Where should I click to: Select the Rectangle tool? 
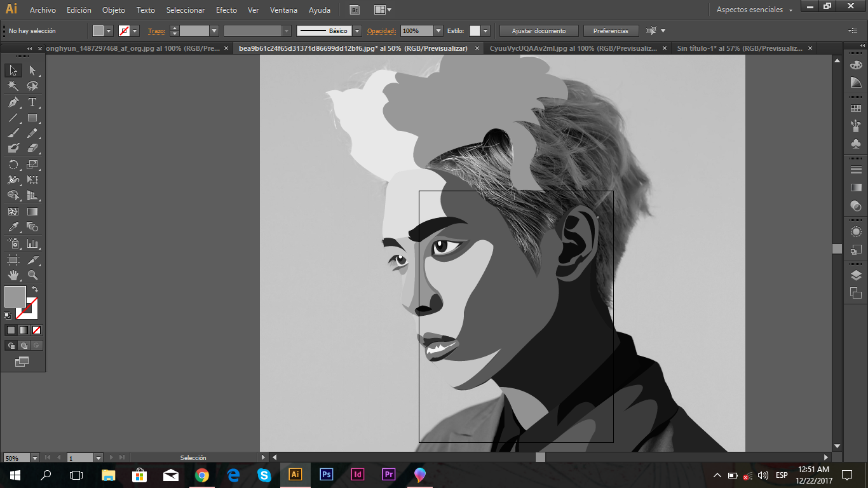point(32,118)
